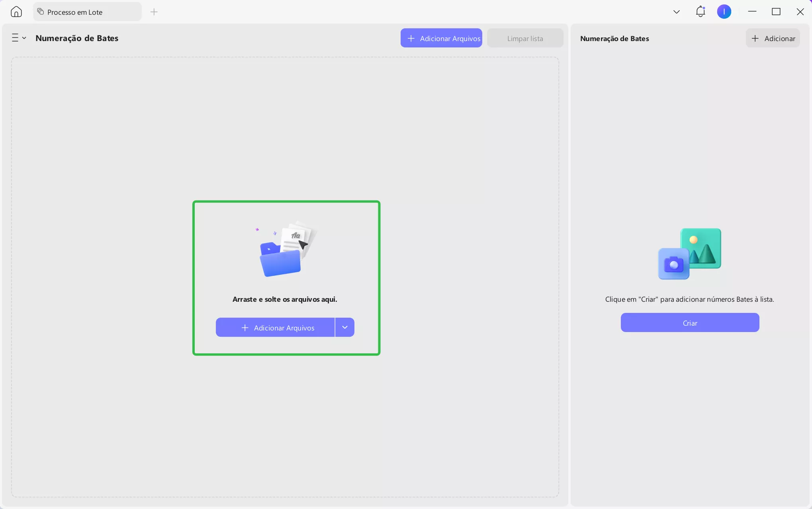Screen dimensions: 812x509
Task: Click the Numeração de Bates heading
Action: pyautogui.click(x=77, y=38)
